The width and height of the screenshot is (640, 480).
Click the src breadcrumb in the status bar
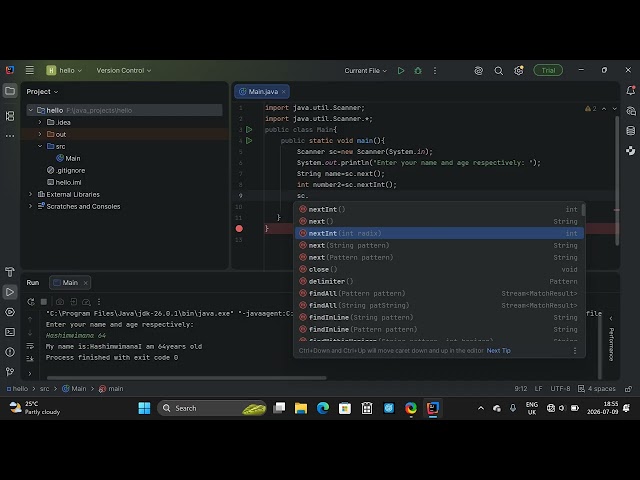(x=44, y=389)
